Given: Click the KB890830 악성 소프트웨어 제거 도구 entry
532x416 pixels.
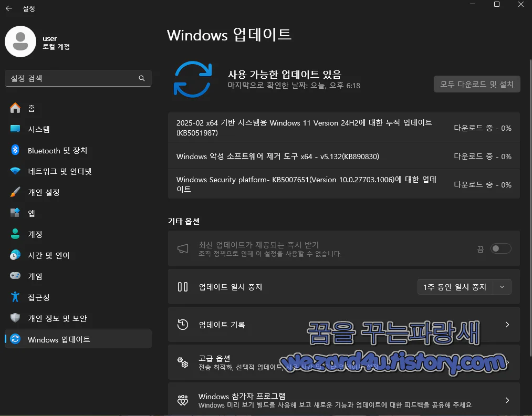Looking at the screenshot, I should coord(343,156).
